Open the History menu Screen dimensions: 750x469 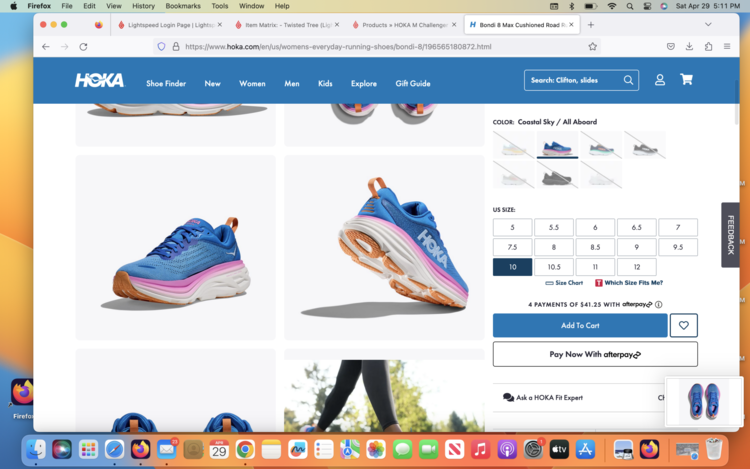coord(143,6)
